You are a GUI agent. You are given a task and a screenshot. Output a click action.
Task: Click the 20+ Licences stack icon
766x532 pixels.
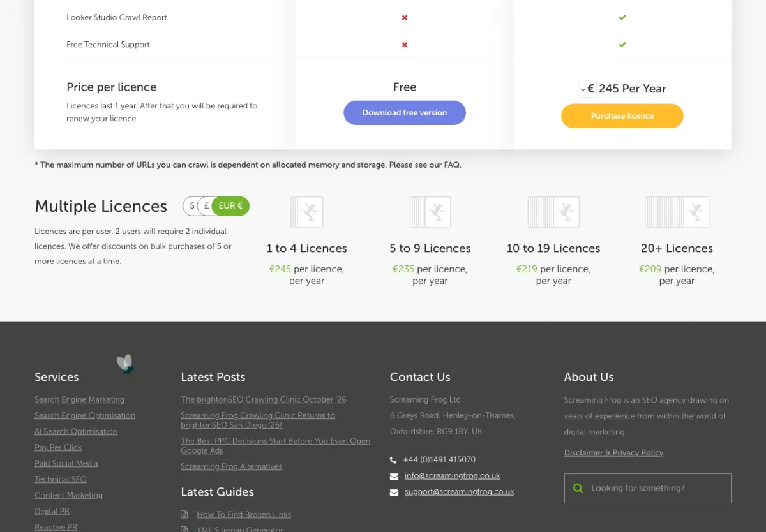tap(677, 212)
